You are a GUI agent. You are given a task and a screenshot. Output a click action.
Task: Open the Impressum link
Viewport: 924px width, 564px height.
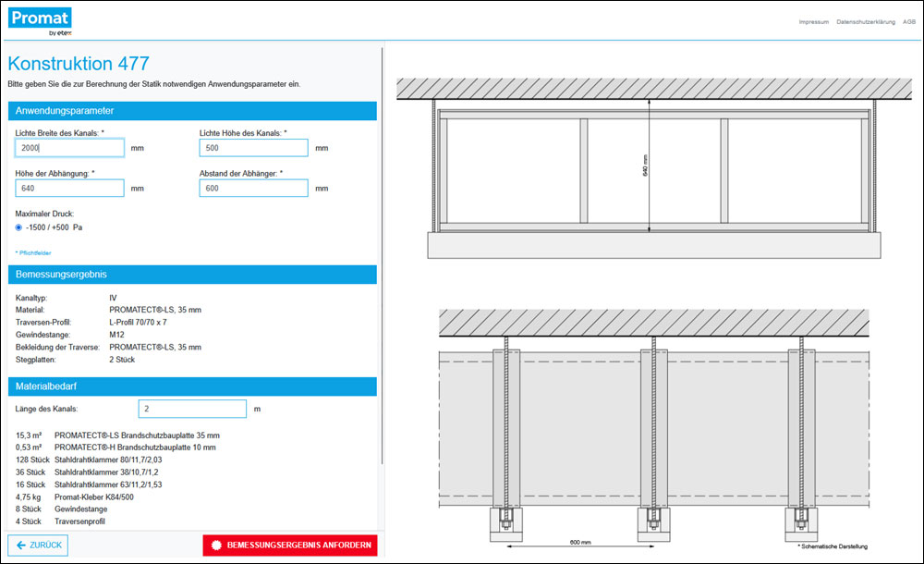coord(814,21)
